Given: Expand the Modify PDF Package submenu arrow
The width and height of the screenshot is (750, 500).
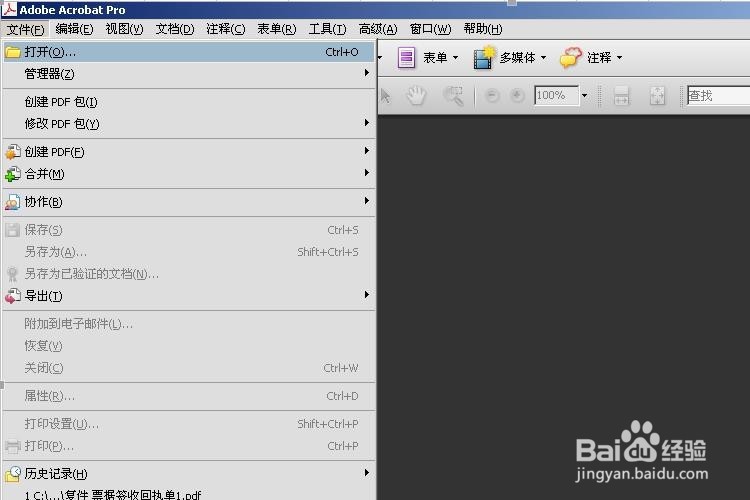Looking at the screenshot, I should tap(366, 123).
